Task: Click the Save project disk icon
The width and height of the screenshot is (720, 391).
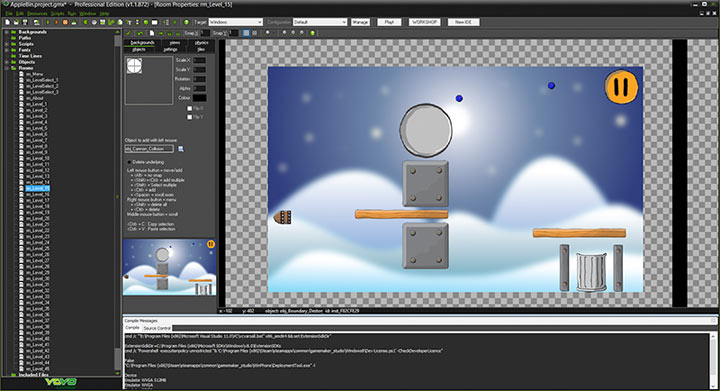Action: 25,22
